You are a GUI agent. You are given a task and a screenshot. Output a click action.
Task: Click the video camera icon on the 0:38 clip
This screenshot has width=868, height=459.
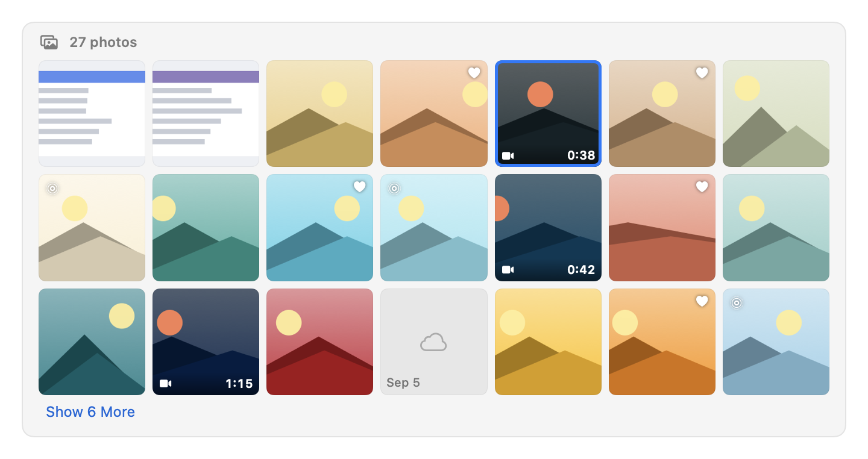point(508,156)
